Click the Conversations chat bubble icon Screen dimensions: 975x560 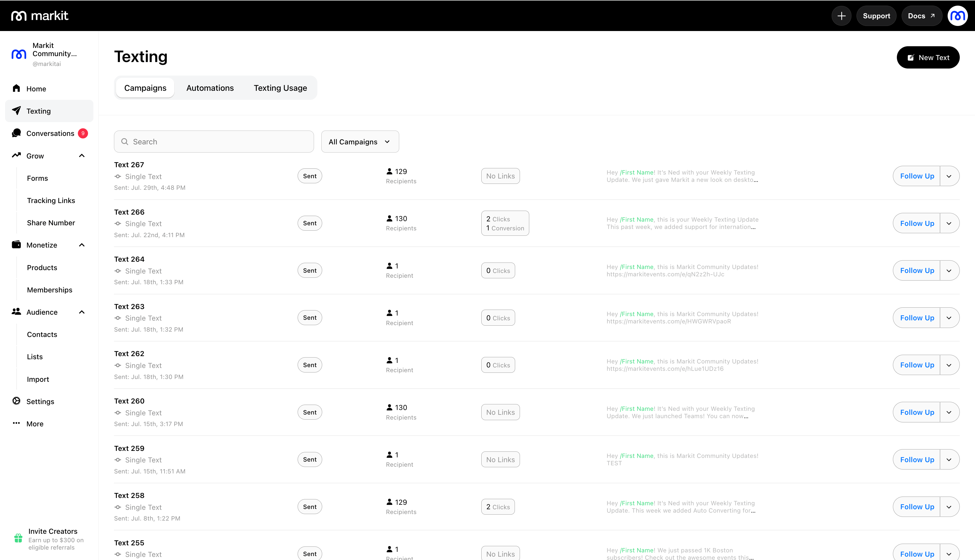[16, 133]
